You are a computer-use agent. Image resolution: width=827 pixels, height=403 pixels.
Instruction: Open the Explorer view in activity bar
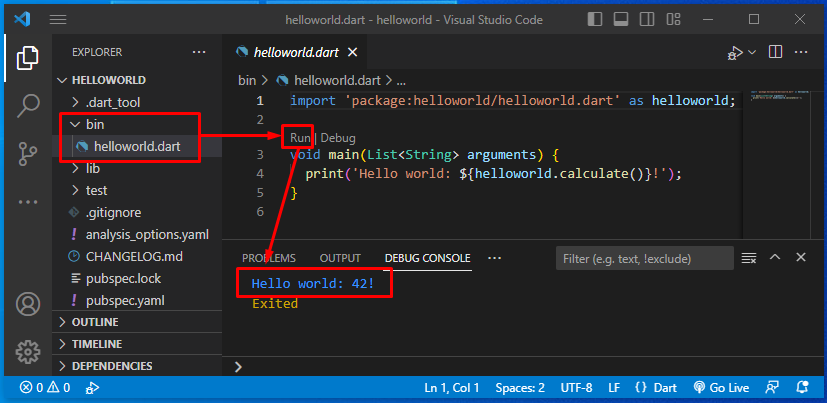[x=28, y=58]
